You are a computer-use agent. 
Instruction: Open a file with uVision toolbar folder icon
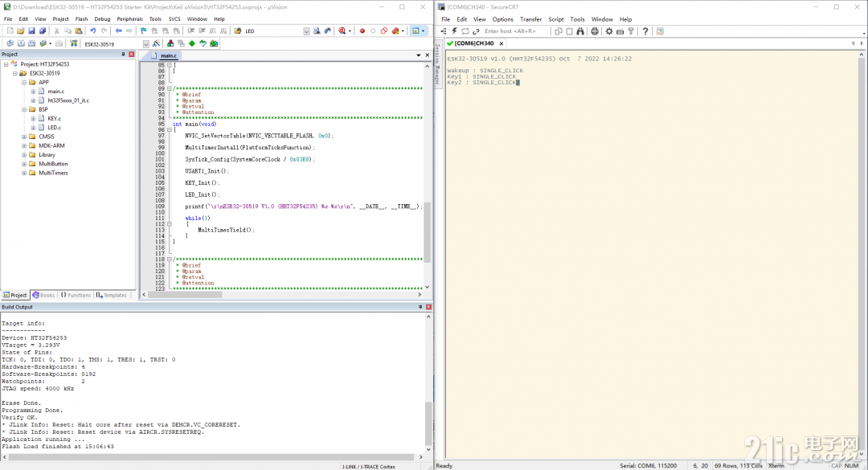[20, 31]
